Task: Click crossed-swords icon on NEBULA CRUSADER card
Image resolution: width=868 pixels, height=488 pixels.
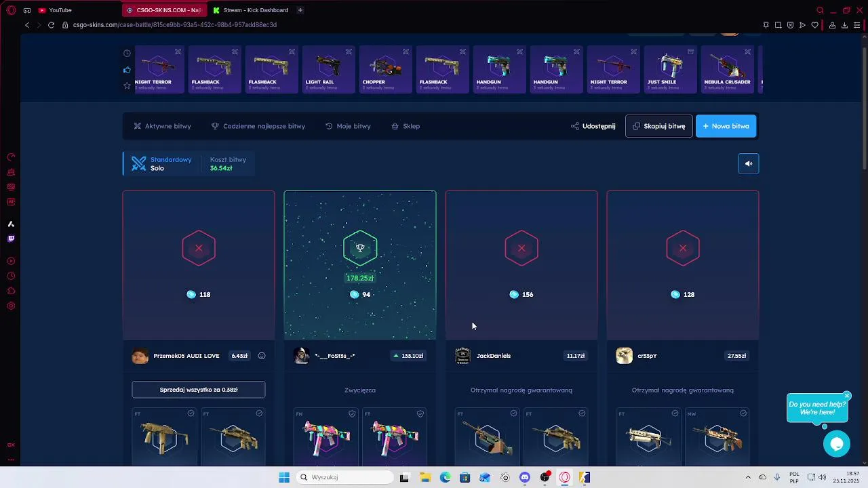Action: coord(747,52)
